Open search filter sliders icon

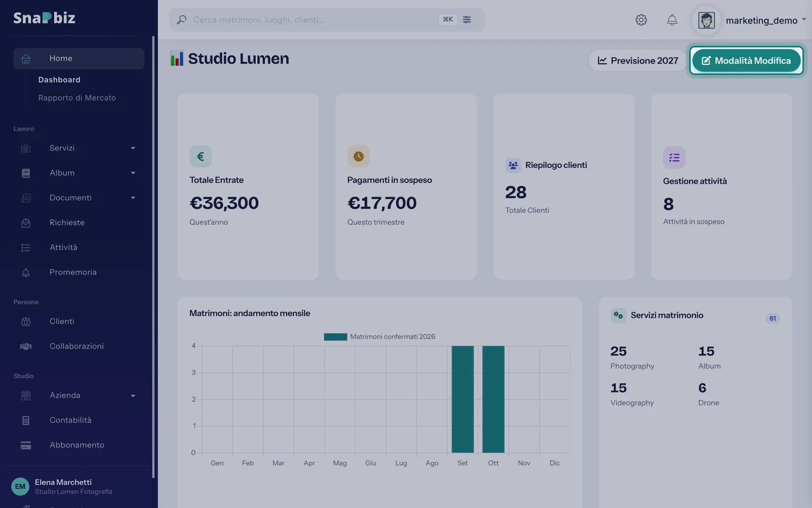tap(467, 20)
